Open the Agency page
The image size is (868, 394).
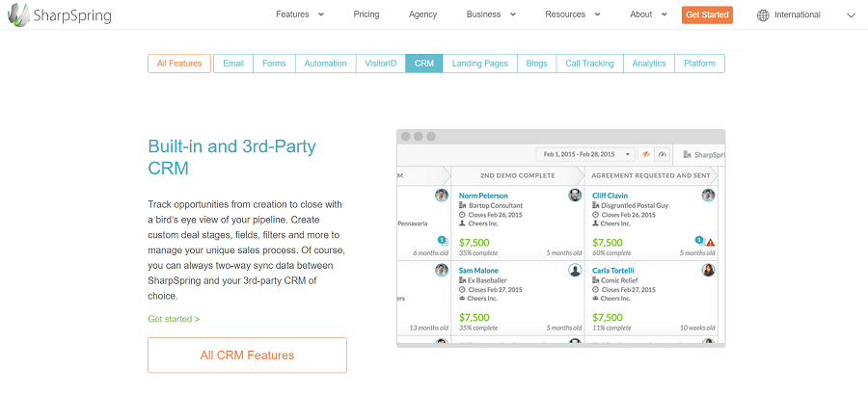(x=423, y=14)
